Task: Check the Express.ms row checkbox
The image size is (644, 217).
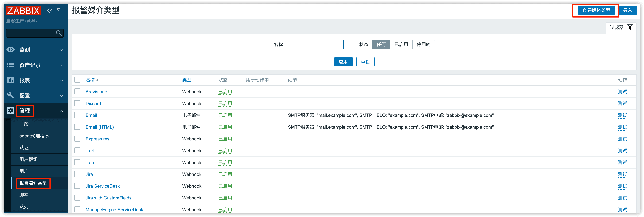Action: 77,138
